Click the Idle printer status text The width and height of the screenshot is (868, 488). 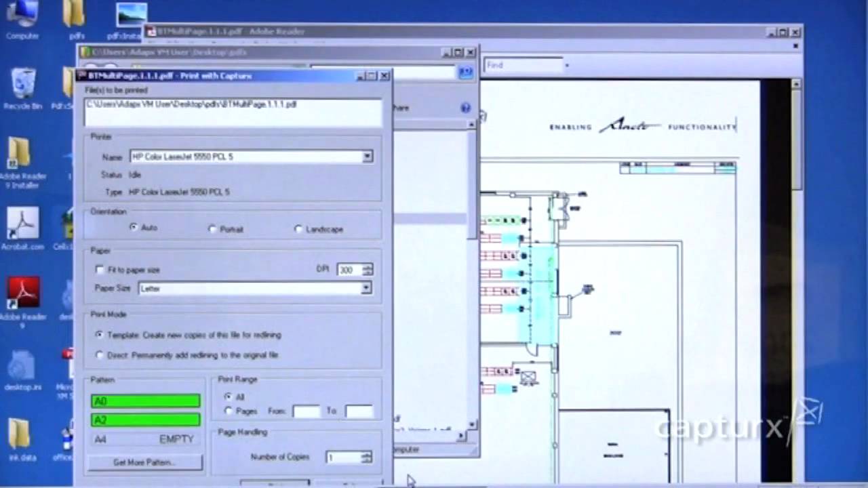[x=135, y=175]
